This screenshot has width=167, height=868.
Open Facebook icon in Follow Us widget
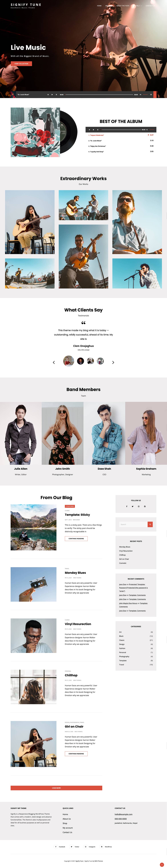tap(127, 506)
